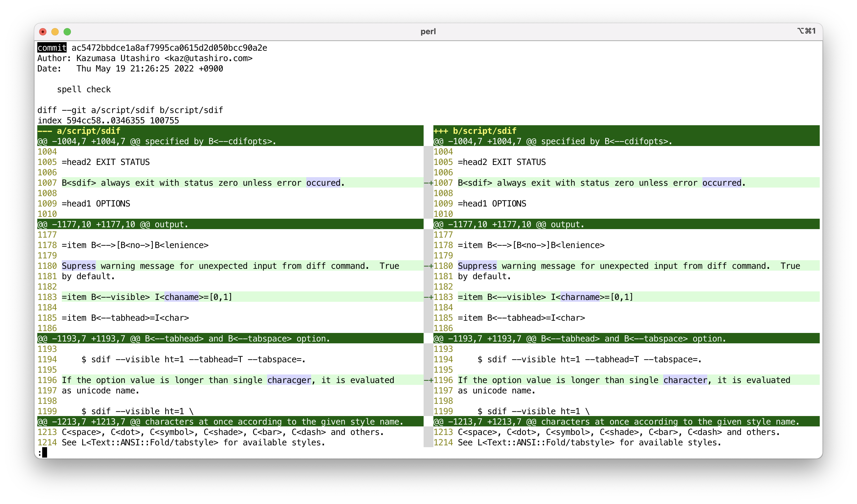Viewport: 857px width, 504px height.
Task: Click the highlighted word Suppress on right
Action: 477,266
